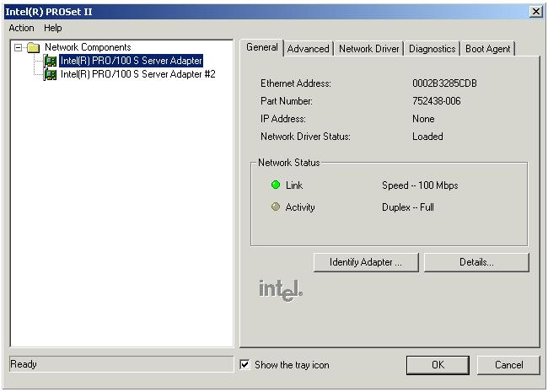Image resolution: width=548 pixels, height=392 pixels.
Task: Switch to the Network Driver tab
Action: click(368, 49)
